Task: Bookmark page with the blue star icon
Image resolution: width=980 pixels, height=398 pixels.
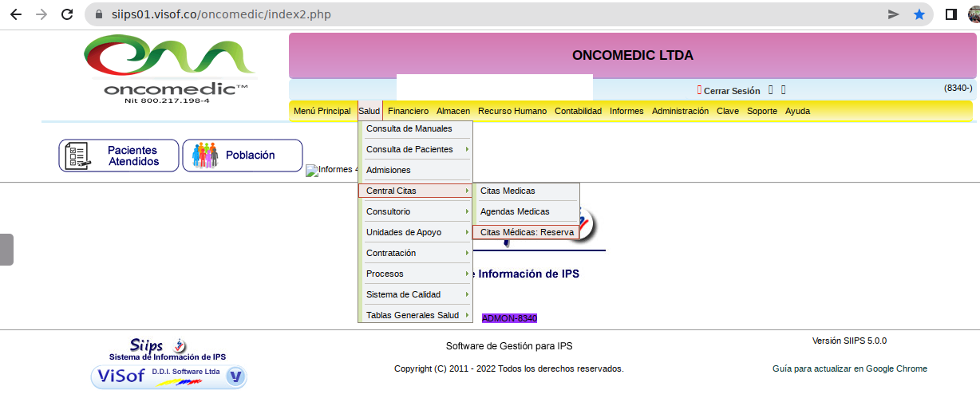Action: tap(919, 14)
